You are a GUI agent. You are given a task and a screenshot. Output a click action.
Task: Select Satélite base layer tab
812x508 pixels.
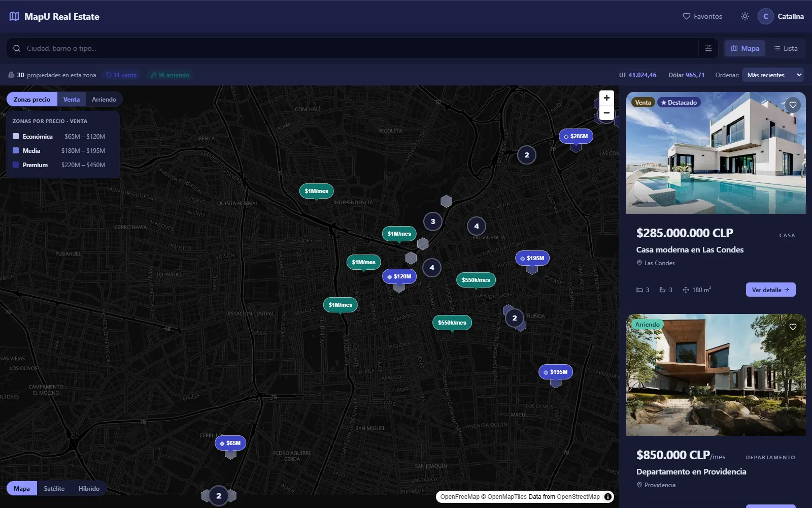click(x=54, y=489)
